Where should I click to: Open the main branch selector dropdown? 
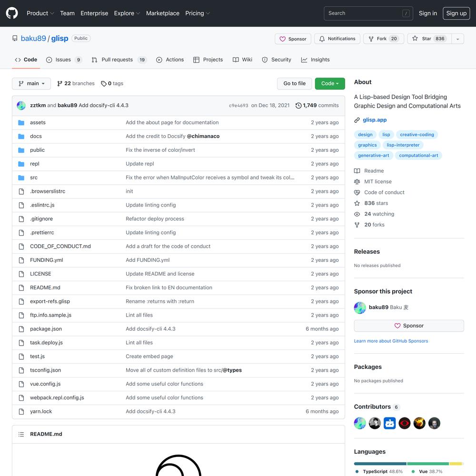(x=31, y=83)
